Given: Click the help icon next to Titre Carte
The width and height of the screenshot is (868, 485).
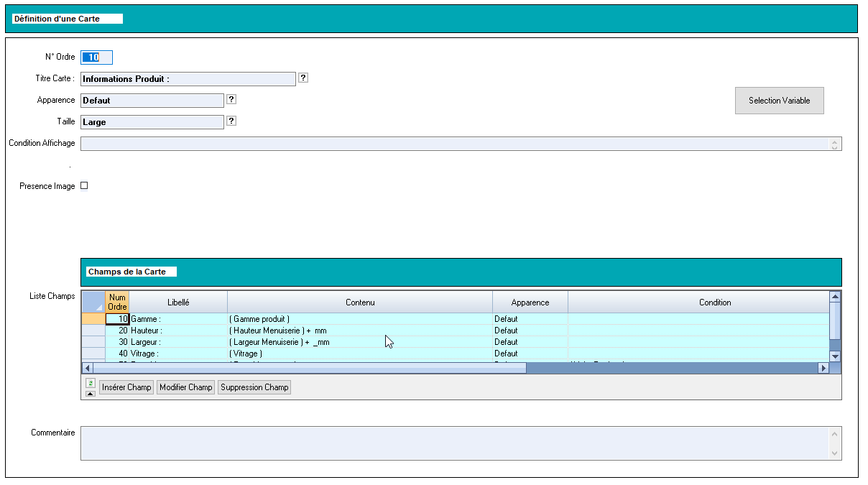Looking at the screenshot, I should (303, 78).
